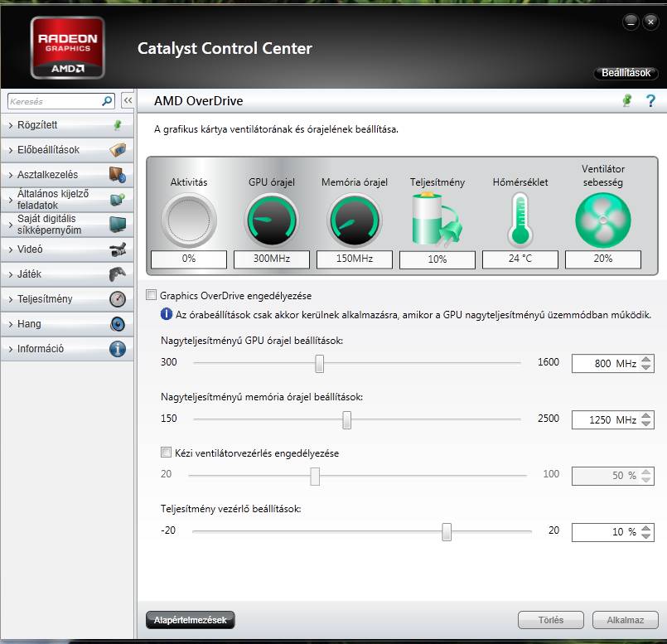Click the Játék gamepad icon

(x=118, y=274)
